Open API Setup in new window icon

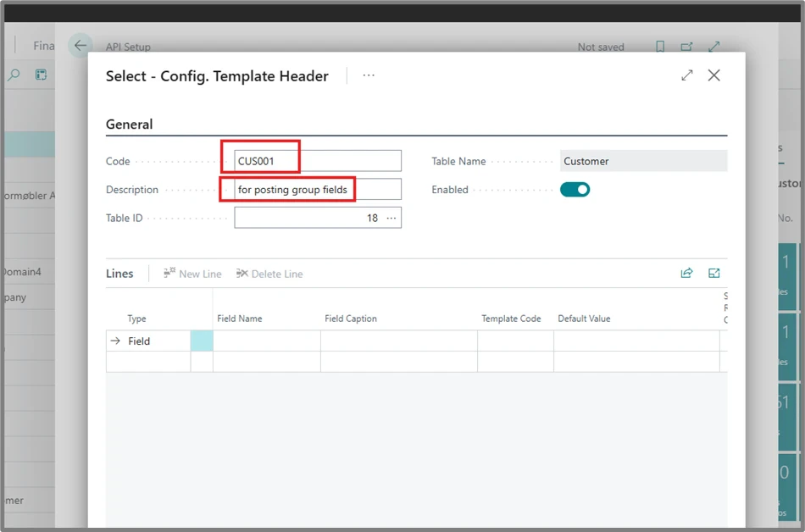[x=686, y=47]
